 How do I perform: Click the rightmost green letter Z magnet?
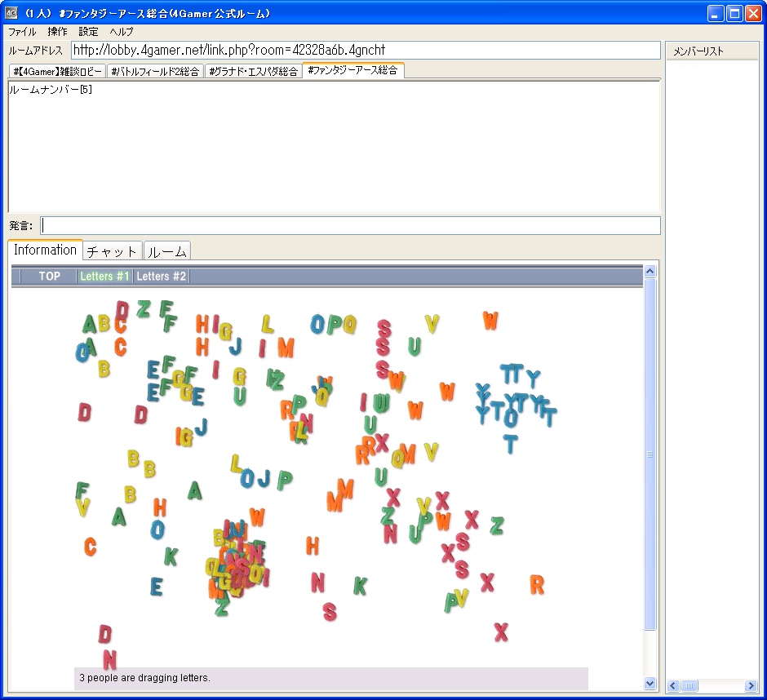(496, 525)
